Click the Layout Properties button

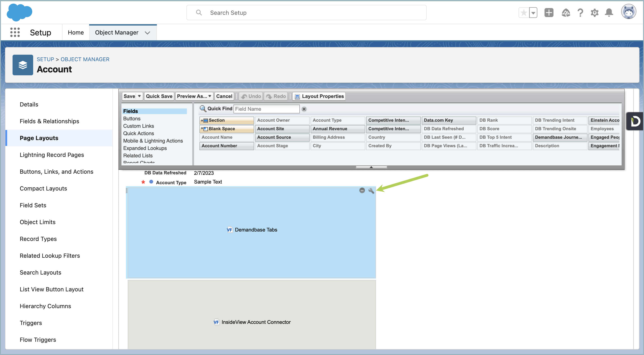pyautogui.click(x=319, y=96)
